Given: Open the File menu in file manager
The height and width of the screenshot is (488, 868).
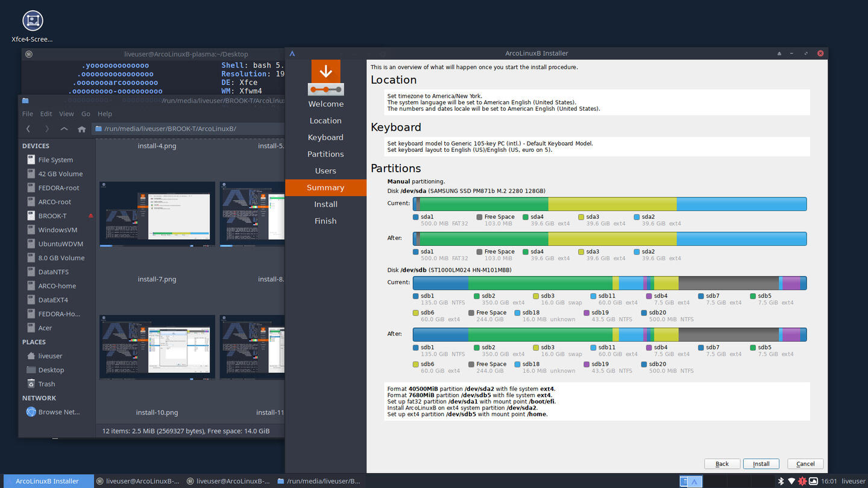Looking at the screenshot, I should click(x=28, y=114).
